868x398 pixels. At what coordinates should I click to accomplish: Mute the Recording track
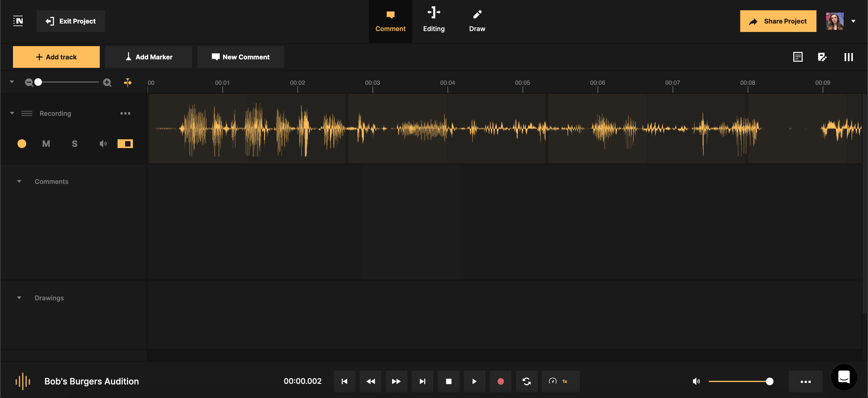point(46,144)
